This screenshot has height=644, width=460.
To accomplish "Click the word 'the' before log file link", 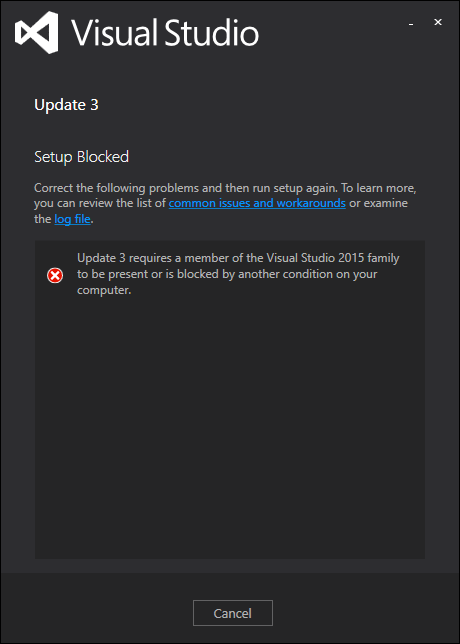I will click(x=42, y=219).
